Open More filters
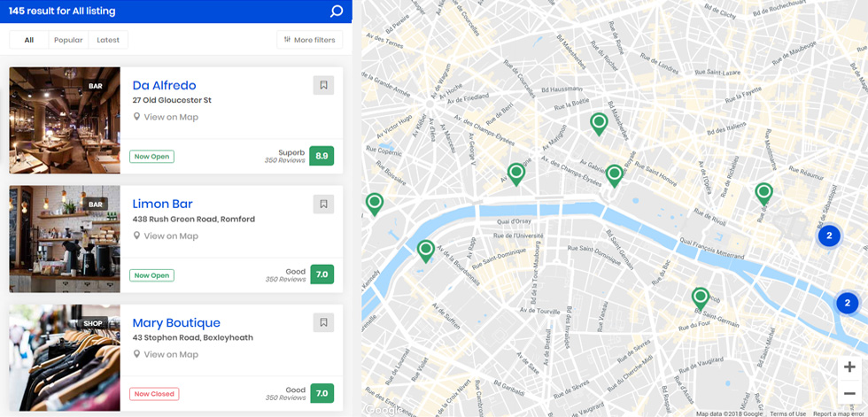This screenshot has height=417, width=868. (309, 40)
